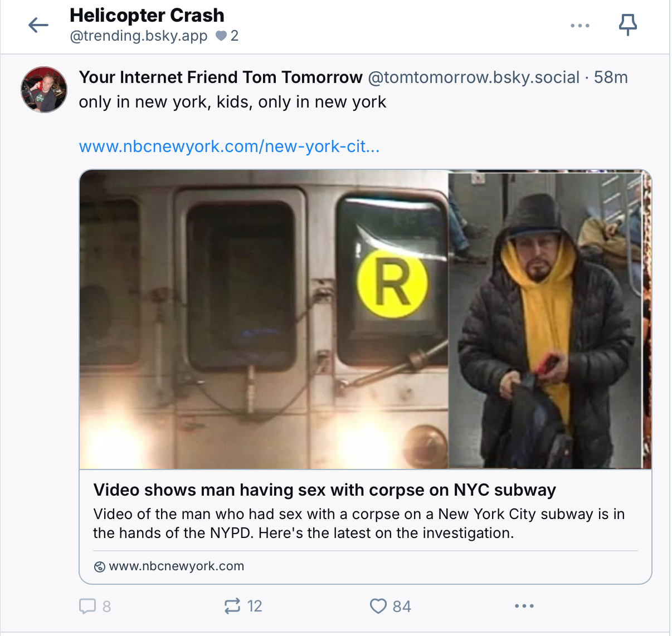Viewport: 672px width, 636px height.
Task: Click the 58m post timestamp
Action: click(x=611, y=77)
